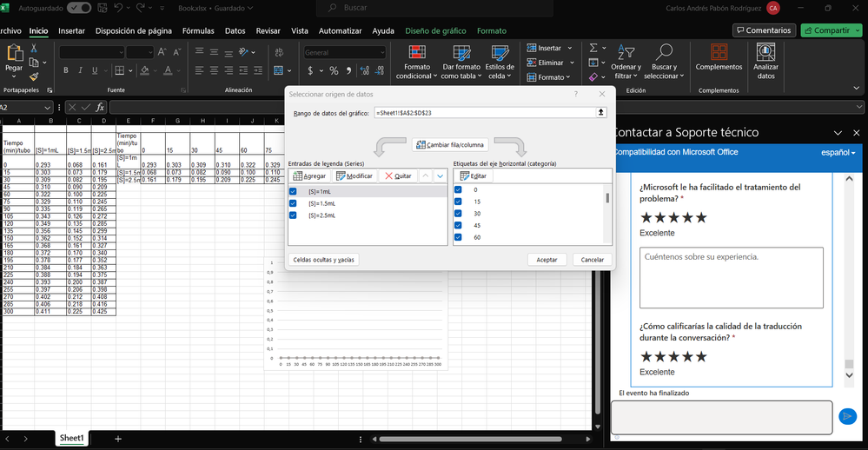Click collapse range selector icon in dialog
The width and height of the screenshot is (868, 450).
[600, 113]
